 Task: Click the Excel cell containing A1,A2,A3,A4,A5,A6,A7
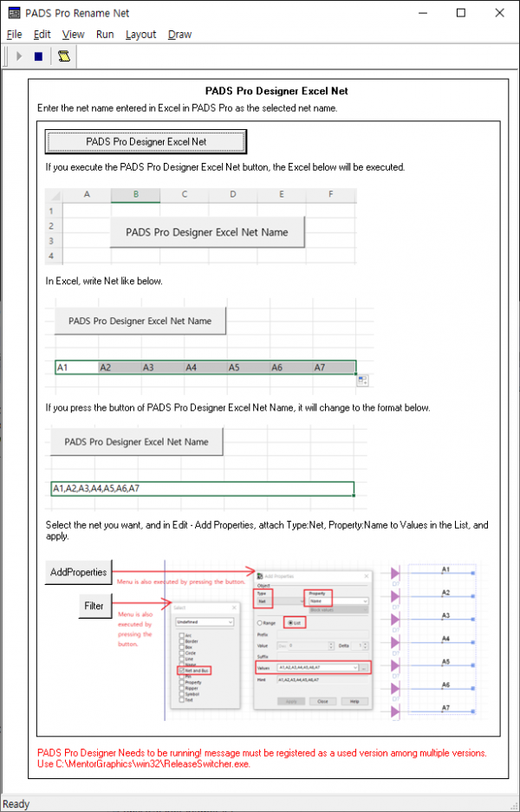(x=202, y=489)
